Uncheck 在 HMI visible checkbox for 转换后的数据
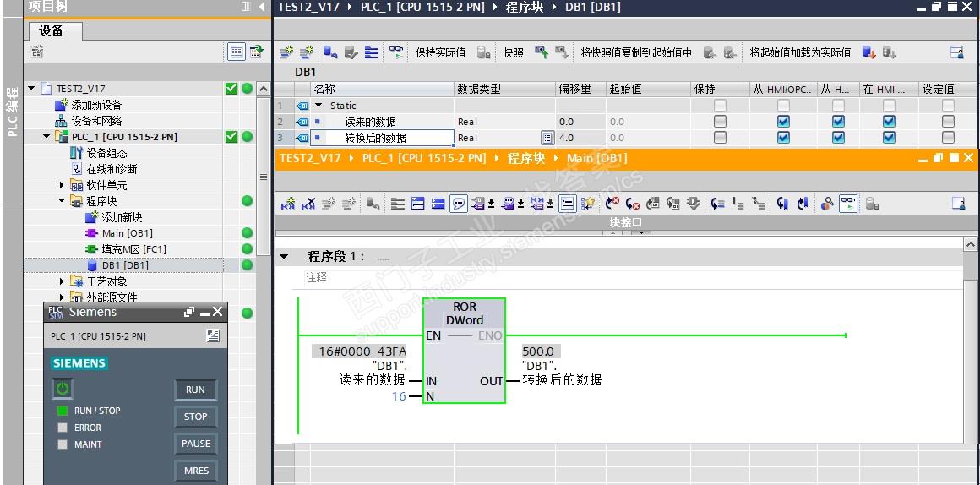Image resolution: width=980 pixels, height=485 pixels. point(889,138)
